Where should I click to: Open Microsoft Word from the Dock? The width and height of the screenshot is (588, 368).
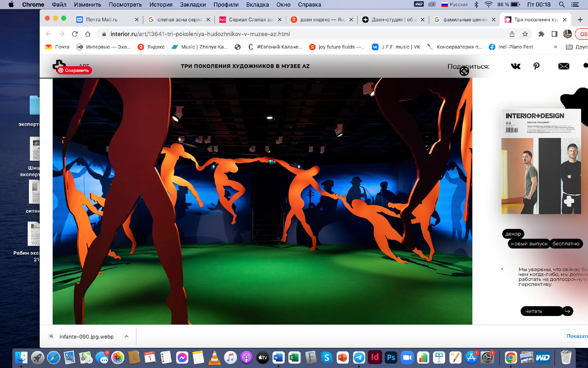pos(278,357)
